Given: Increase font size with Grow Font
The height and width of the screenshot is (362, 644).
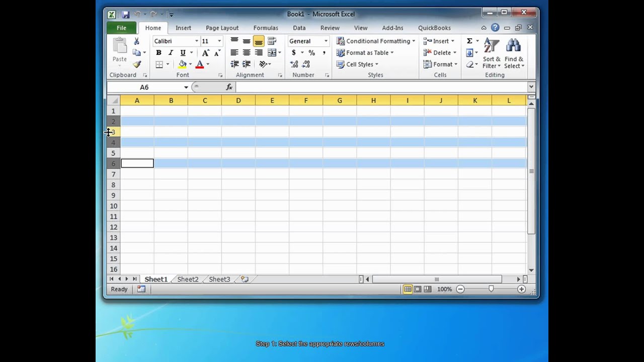Looking at the screenshot, I should (205, 53).
